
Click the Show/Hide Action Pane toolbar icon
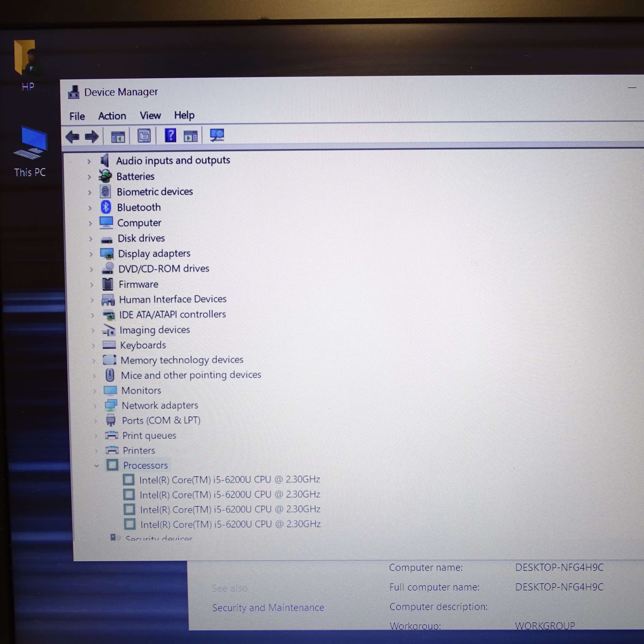point(191,136)
